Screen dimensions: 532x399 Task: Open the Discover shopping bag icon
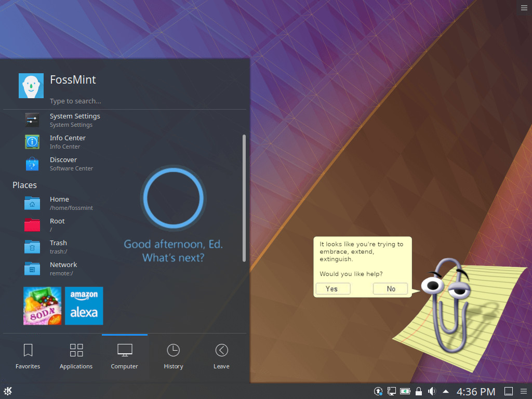32,164
